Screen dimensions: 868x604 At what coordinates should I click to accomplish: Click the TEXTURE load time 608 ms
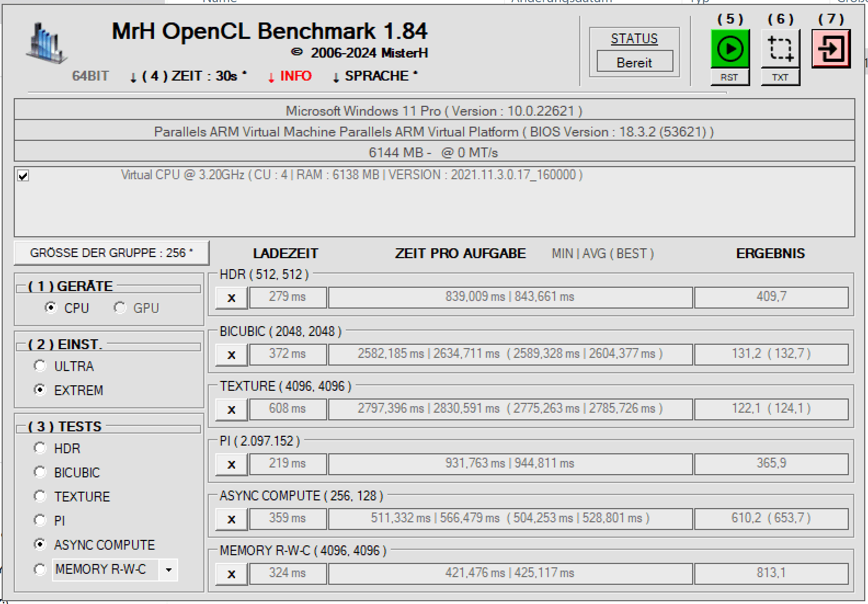point(288,409)
